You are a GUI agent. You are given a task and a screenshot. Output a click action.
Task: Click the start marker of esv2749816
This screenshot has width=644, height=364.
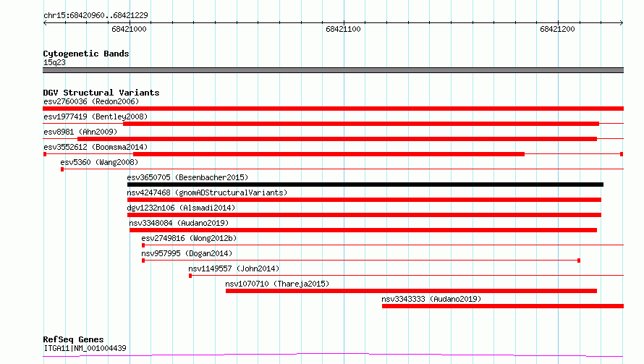point(143,245)
